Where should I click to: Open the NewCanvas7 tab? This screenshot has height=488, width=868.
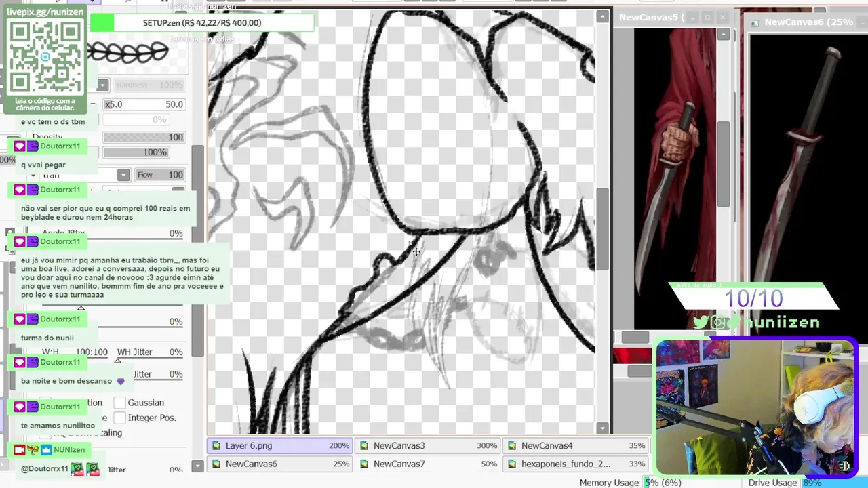429,464
